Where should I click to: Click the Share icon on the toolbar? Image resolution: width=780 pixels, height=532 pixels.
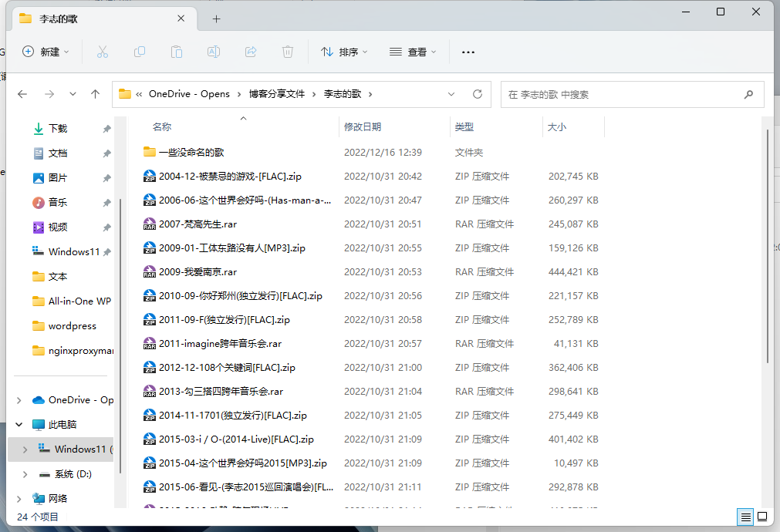(x=250, y=52)
